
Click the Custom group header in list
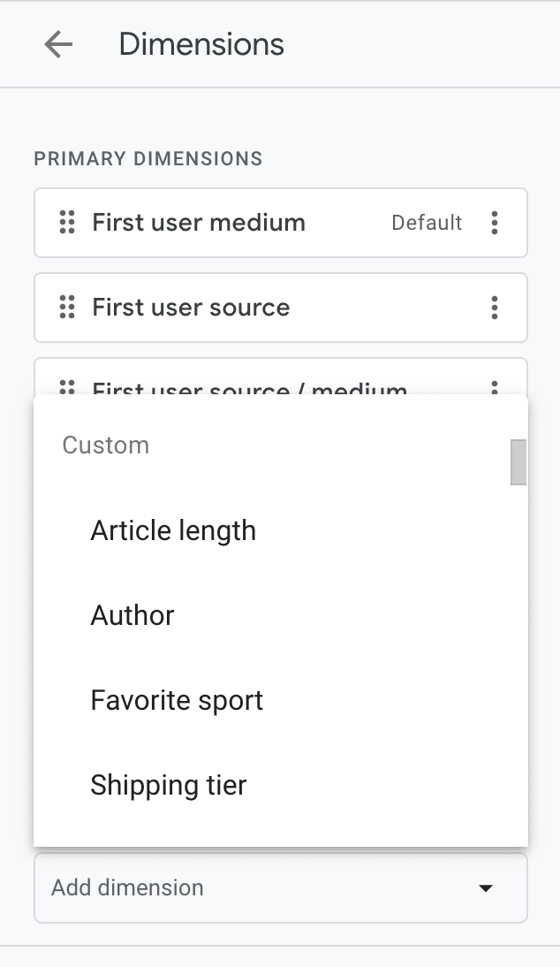click(106, 445)
